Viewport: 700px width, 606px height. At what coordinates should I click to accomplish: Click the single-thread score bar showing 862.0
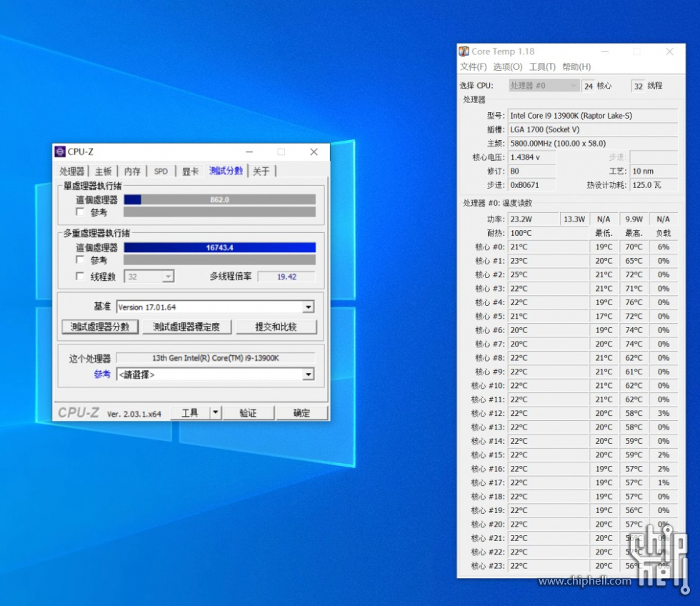tap(220, 199)
